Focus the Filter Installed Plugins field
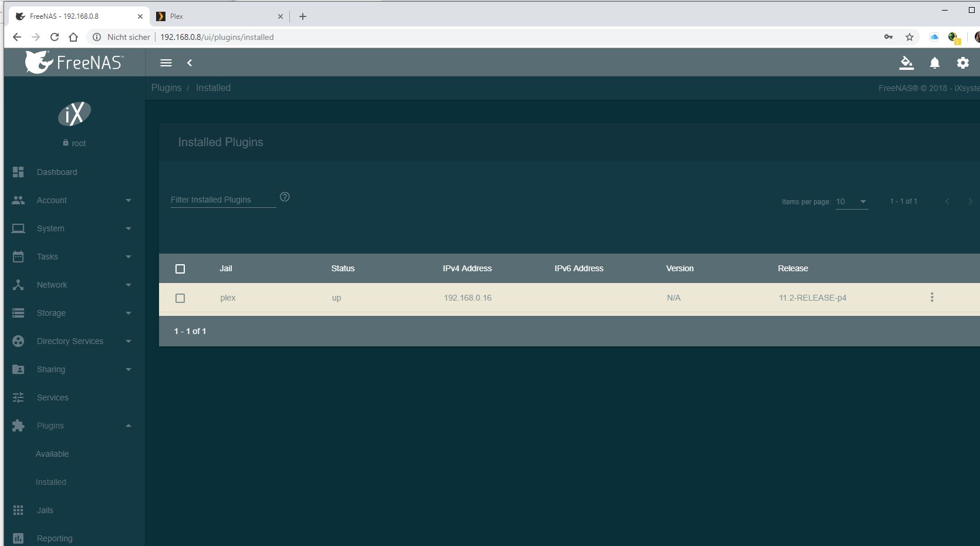The width and height of the screenshot is (980, 546). pos(223,200)
